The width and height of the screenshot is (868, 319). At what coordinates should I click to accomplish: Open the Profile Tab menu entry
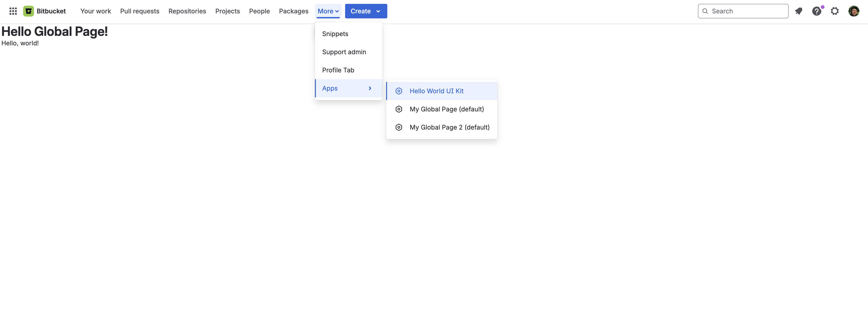338,70
